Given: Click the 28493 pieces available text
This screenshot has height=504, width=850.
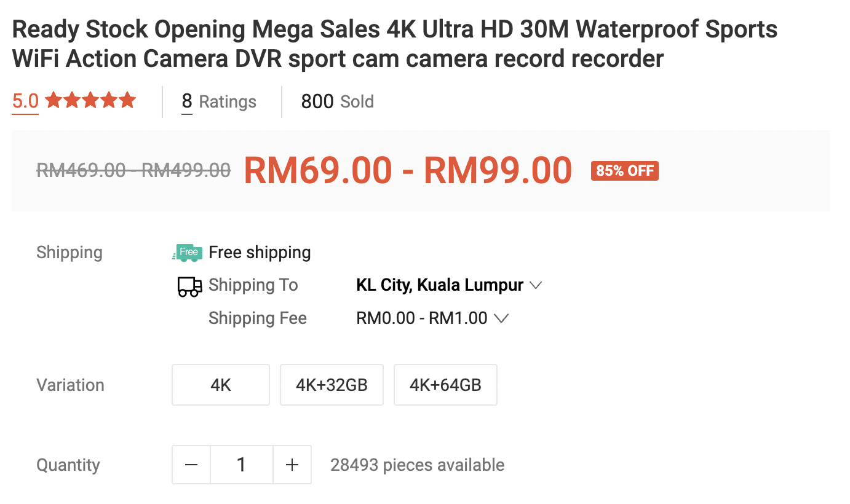Looking at the screenshot, I should (x=417, y=465).
